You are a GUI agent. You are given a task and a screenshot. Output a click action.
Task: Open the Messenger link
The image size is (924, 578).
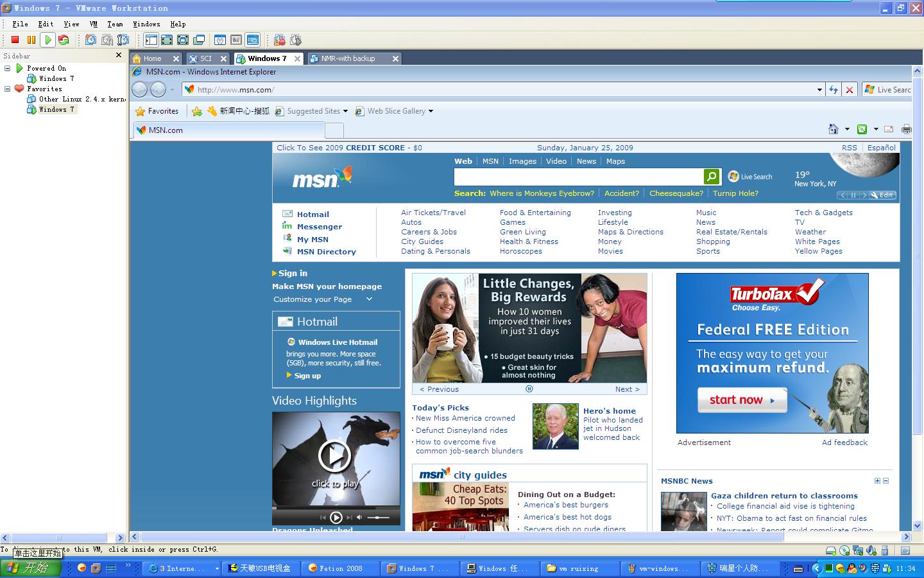320,227
